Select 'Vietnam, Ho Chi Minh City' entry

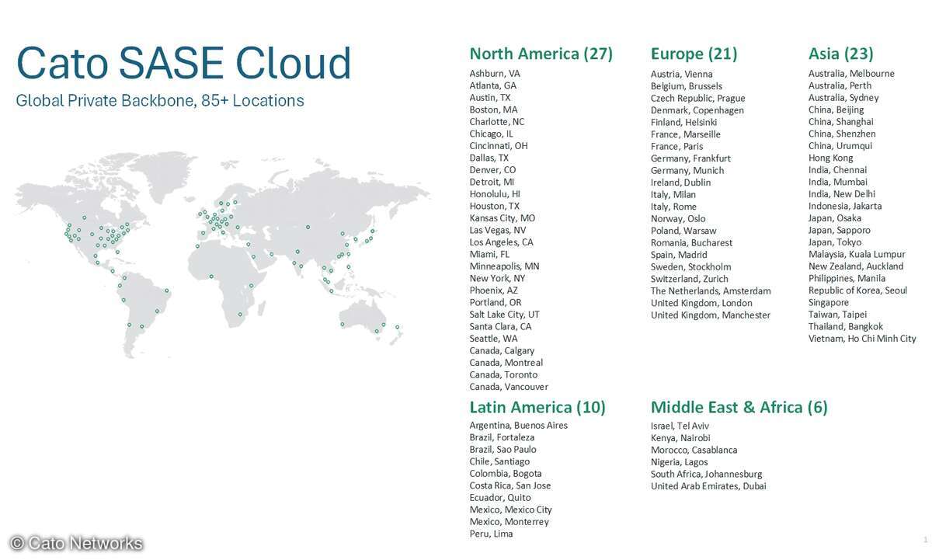point(862,339)
